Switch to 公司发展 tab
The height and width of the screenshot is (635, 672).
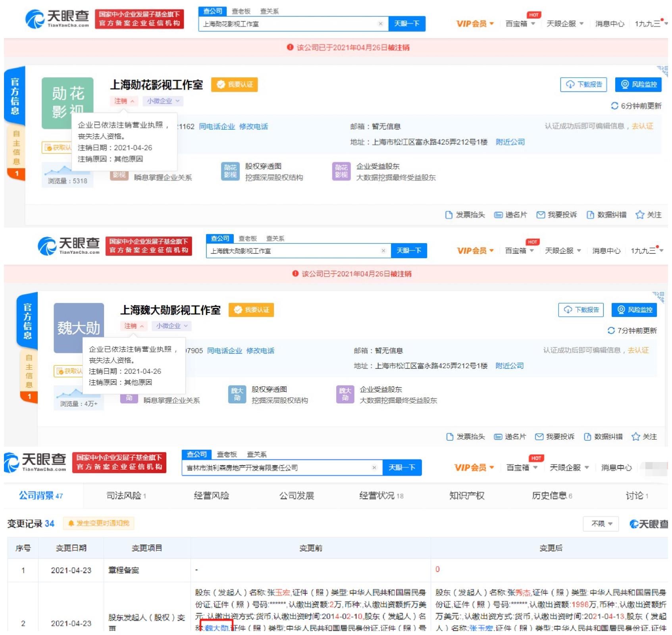pyautogui.click(x=297, y=496)
